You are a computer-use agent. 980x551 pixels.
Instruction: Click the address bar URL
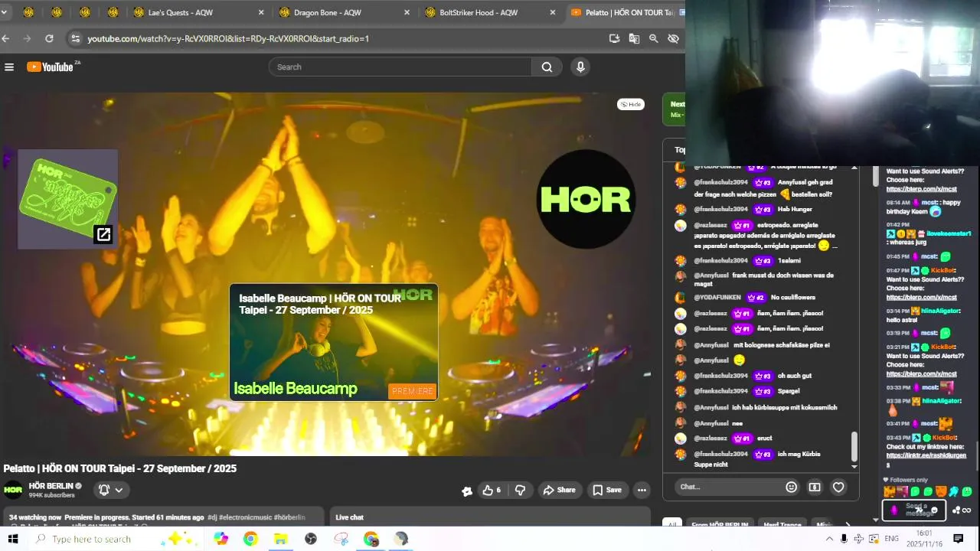228,38
